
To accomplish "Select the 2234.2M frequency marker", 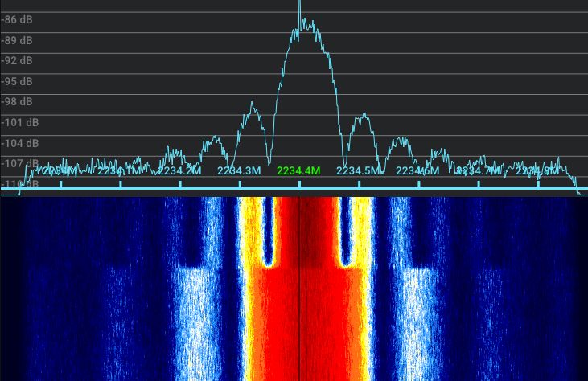I will (x=179, y=170).
